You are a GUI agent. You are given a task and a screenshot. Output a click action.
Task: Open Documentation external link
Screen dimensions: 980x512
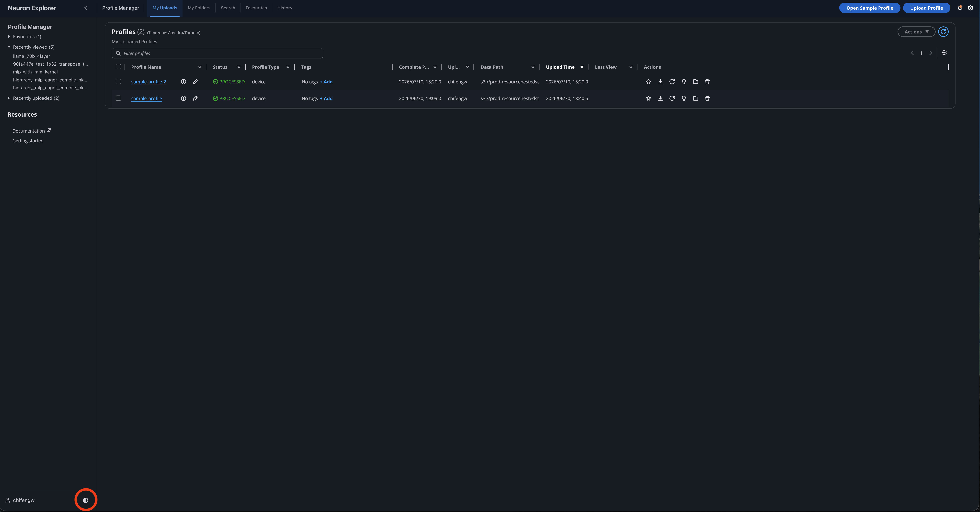(x=31, y=130)
